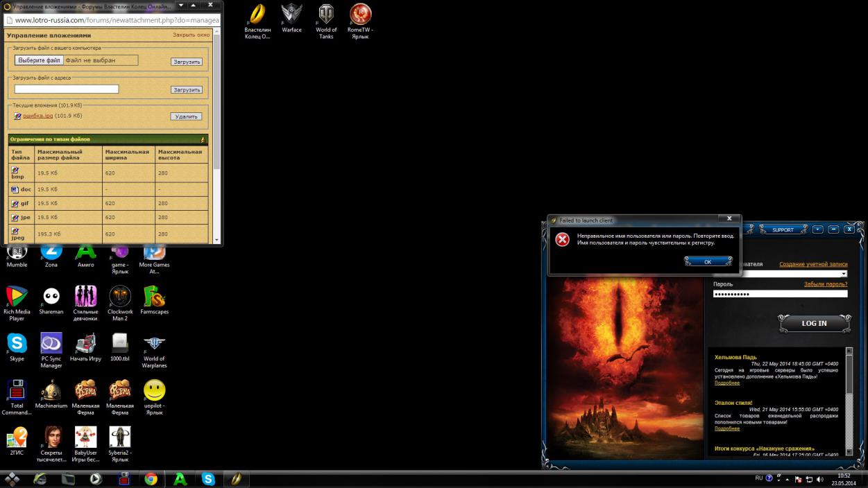
Task: Open the launcher options dropdown arrow button
Action: click(x=818, y=229)
